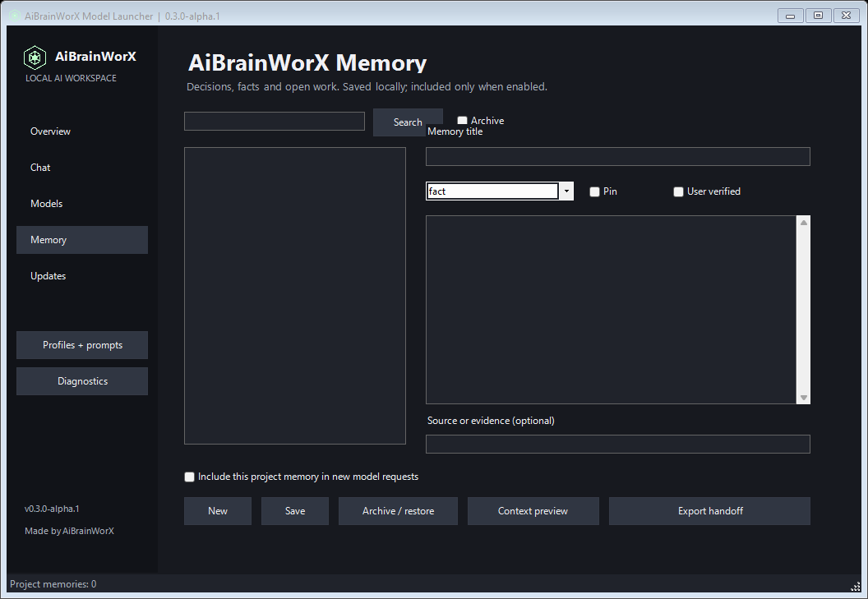Screen dimensions: 868x599
Task: Click the AiBrainWorX Memory heading
Action: [307, 62]
